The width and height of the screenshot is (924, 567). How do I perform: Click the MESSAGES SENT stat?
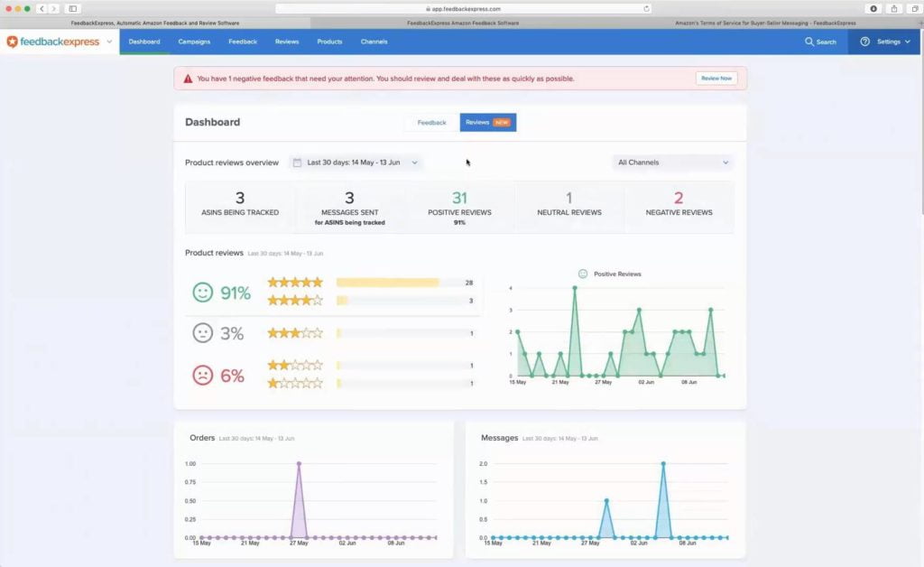349,207
